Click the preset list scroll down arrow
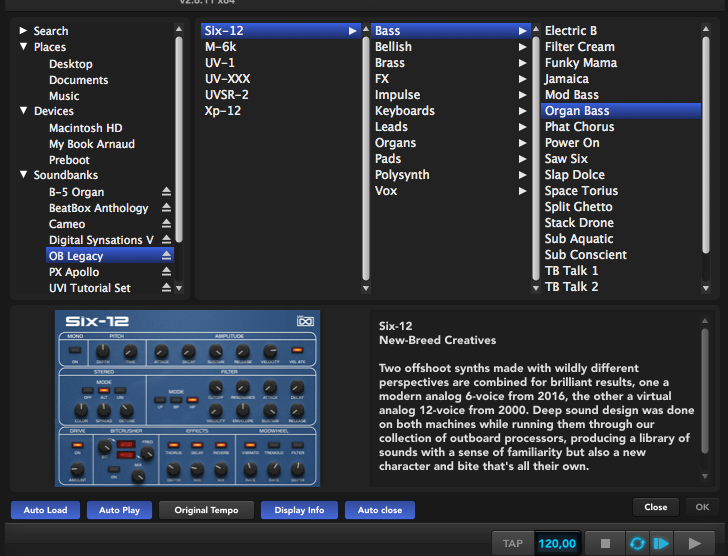Screen dimensions: 728x556 [706, 288]
